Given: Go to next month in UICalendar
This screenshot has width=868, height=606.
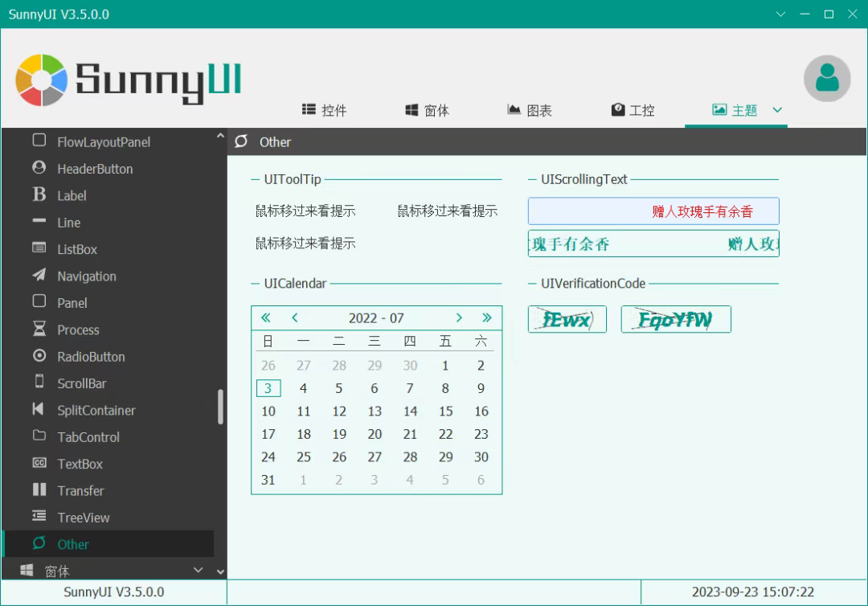Looking at the screenshot, I should [x=459, y=317].
